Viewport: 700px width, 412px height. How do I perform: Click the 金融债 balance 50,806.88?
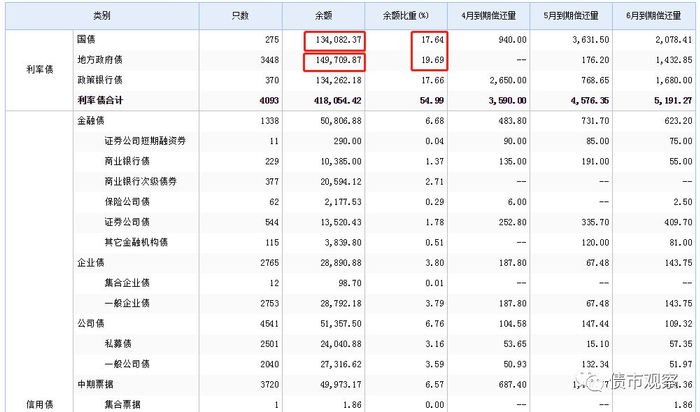click(341, 121)
